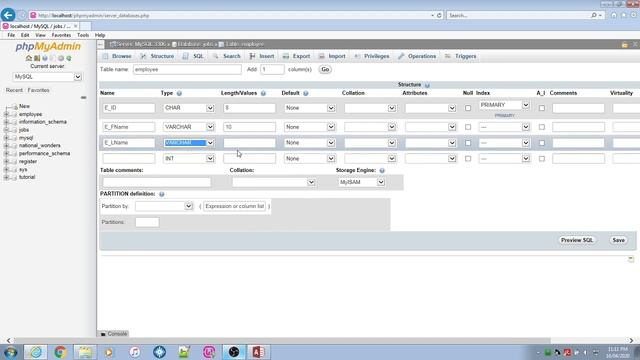
Task: Click the Recent link in sidebar
Action: [x=14, y=90]
